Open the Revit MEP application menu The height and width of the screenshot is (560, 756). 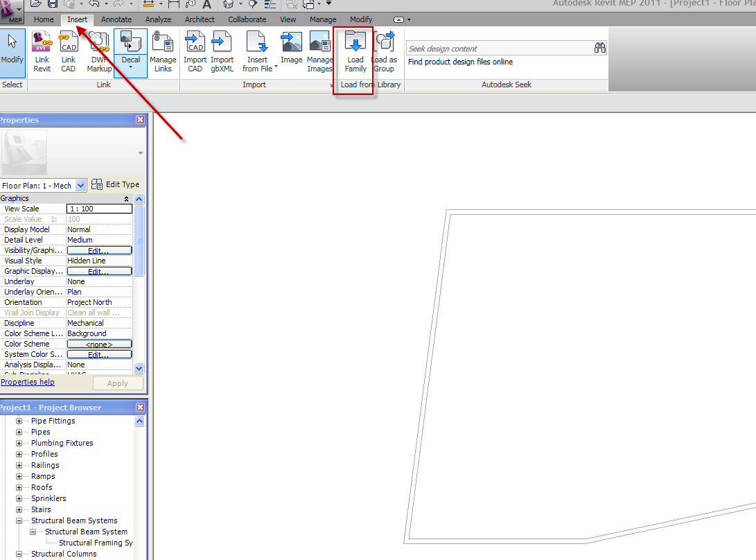pos(12,12)
